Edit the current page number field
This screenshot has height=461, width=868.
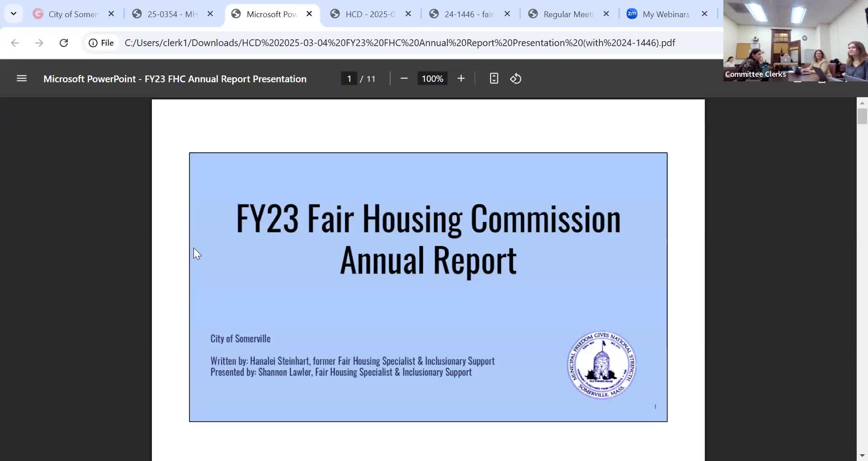coord(349,78)
